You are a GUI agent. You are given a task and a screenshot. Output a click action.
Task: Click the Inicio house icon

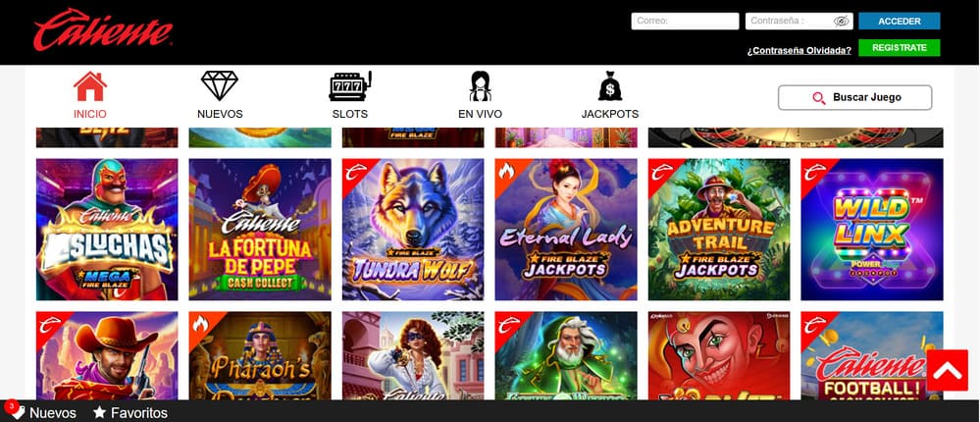[90, 86]
